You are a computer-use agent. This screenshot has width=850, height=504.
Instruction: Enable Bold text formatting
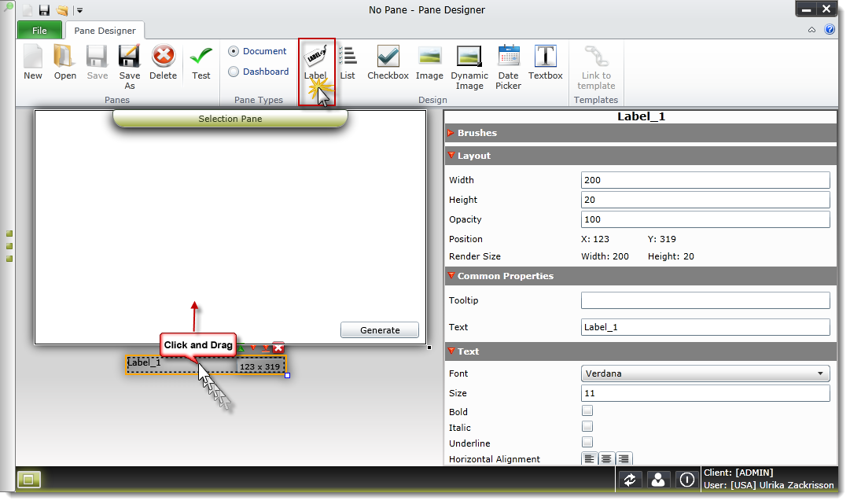[x=587, y=410]
